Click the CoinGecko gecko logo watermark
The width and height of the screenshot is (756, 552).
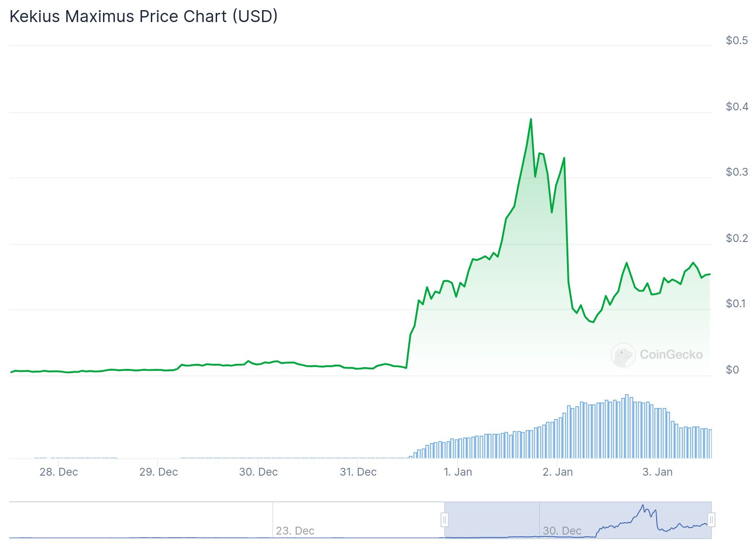coord(623,355)
